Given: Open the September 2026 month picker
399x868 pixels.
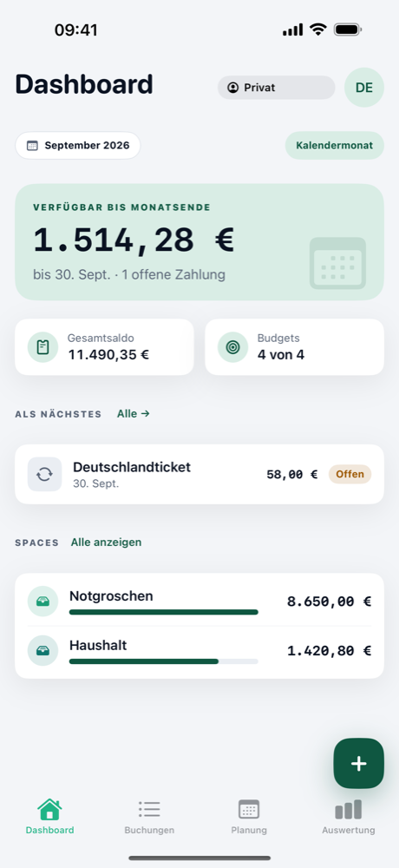Looking at the screenshot, I should pos(78,146).
